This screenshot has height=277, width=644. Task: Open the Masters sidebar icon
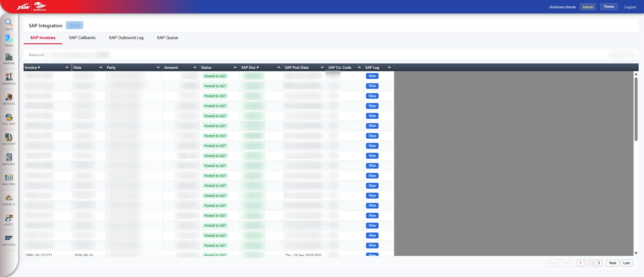point(9,178)
